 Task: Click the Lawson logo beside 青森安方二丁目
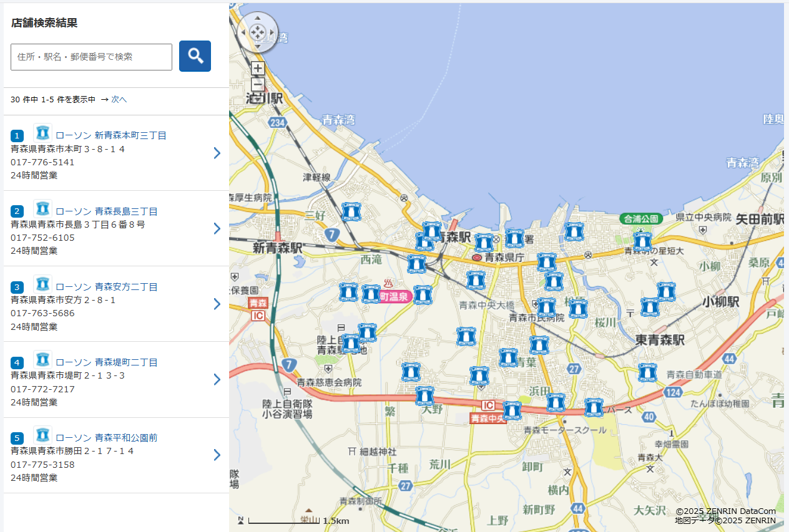pos(42,284)
